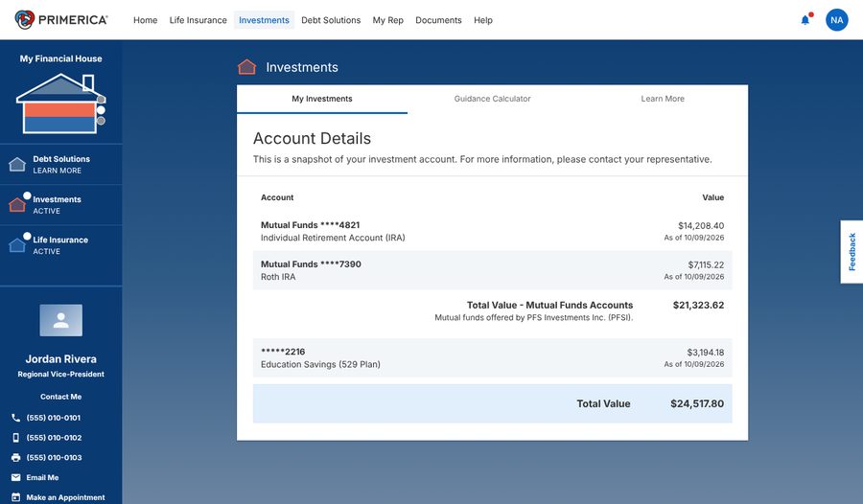863x504 pixels.
Task: Click the Account Details heading
Action: tap(312, 138)
